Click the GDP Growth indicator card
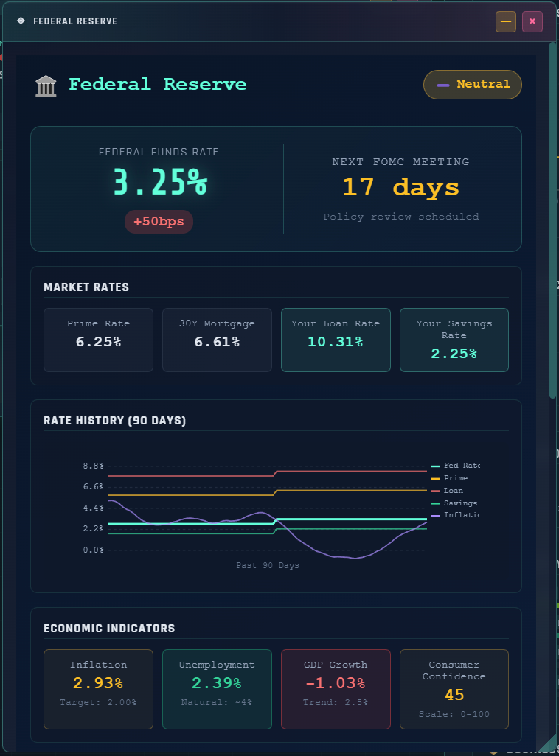The width and height of the screenshot is (559, 756). click(336, 689)
